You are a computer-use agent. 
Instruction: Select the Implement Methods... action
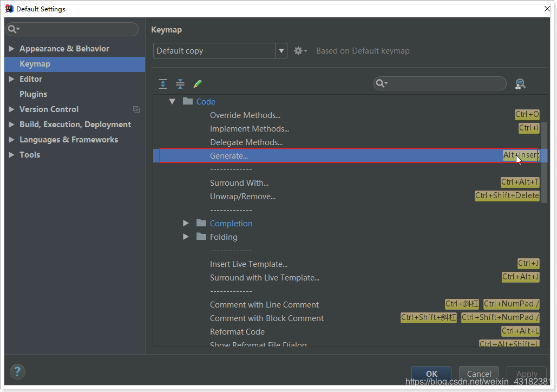250,129
